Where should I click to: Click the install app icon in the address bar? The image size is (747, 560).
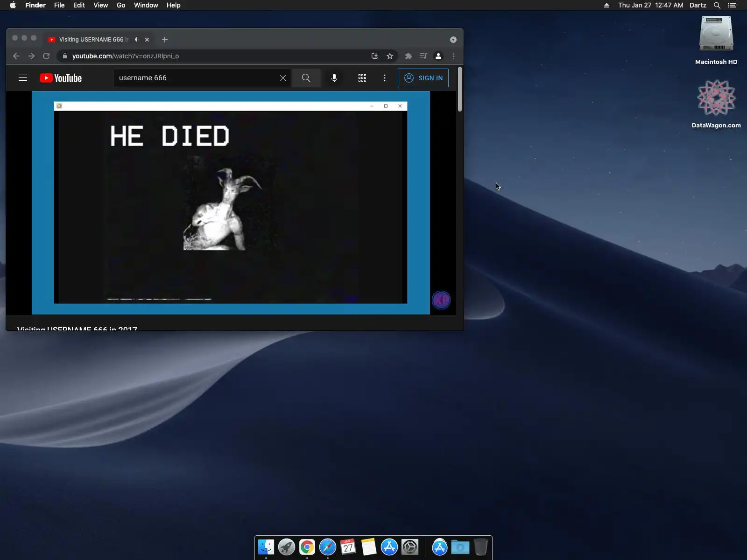374,56
